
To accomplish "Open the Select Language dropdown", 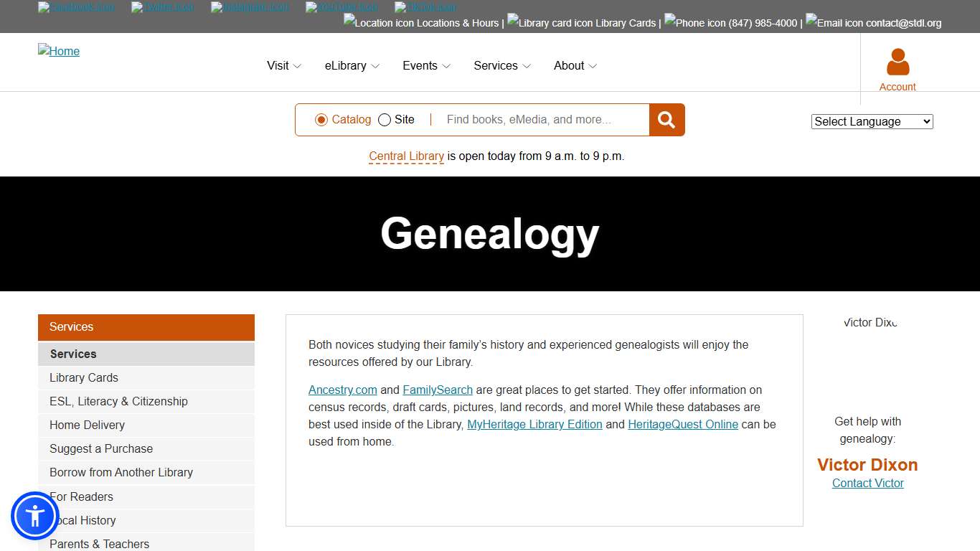I will [871, 121].
